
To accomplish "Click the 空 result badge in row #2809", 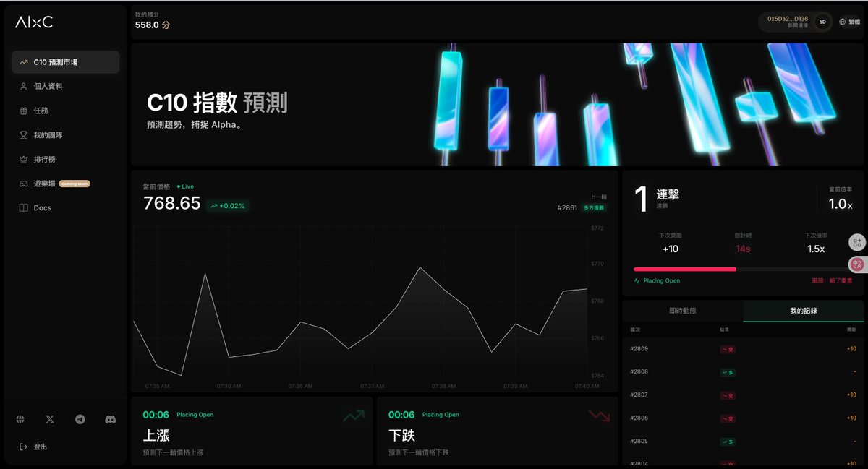I will pyautogui.click(x=728, y=349).
